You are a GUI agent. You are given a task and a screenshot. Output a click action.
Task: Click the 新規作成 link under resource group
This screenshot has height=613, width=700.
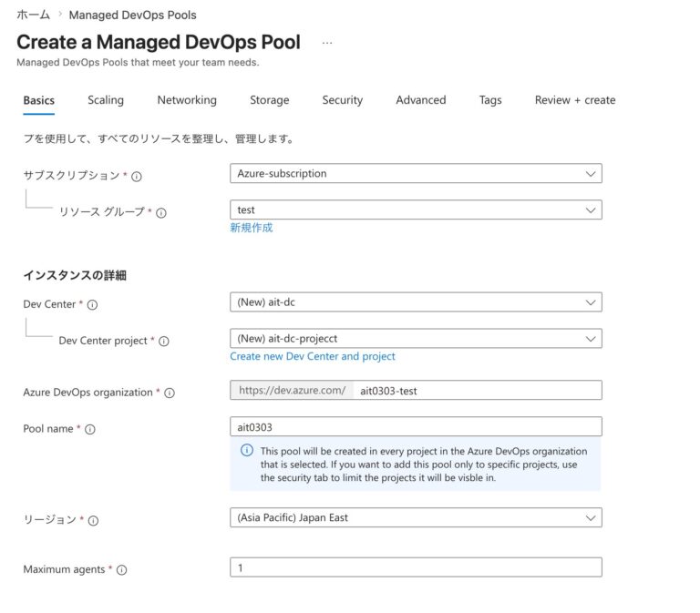click(252, 228)
